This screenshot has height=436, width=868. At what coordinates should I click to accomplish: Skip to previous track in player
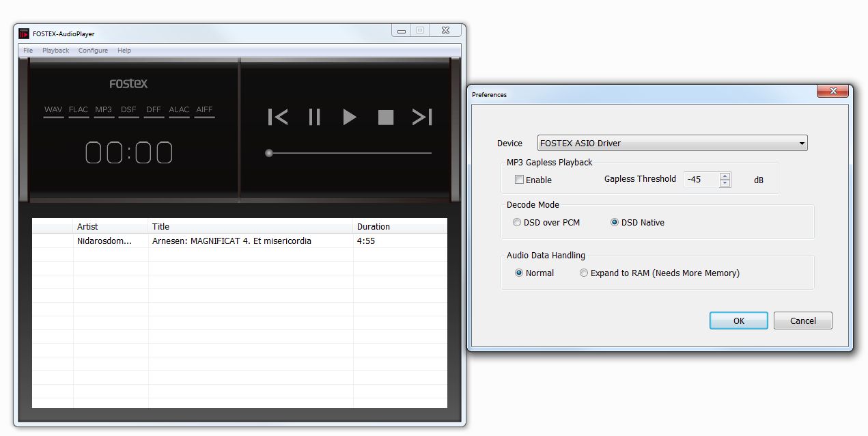[x=278, y=117]
